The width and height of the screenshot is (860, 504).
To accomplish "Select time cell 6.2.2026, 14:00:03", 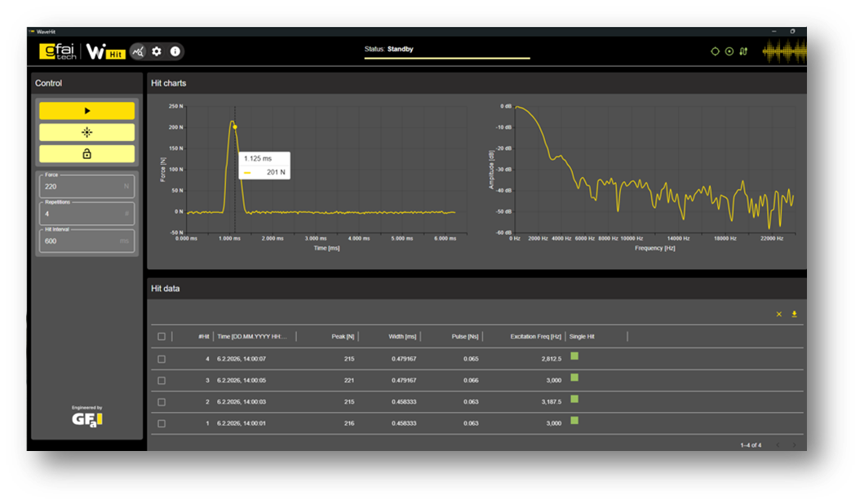I will click(x=242, y=402).
